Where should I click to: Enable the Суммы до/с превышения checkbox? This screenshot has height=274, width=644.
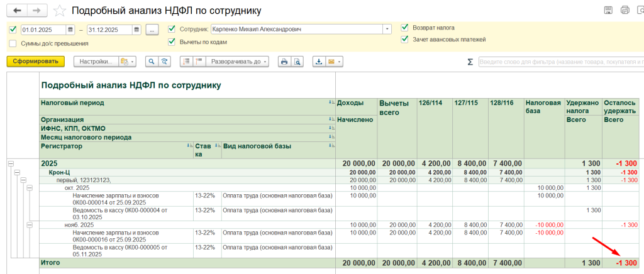click(13, 43)
